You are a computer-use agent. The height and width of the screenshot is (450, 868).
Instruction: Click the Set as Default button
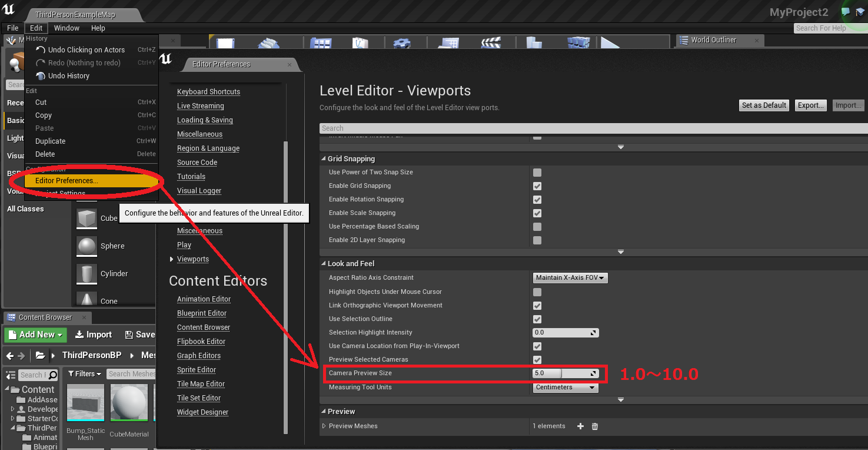click(764, 105)
